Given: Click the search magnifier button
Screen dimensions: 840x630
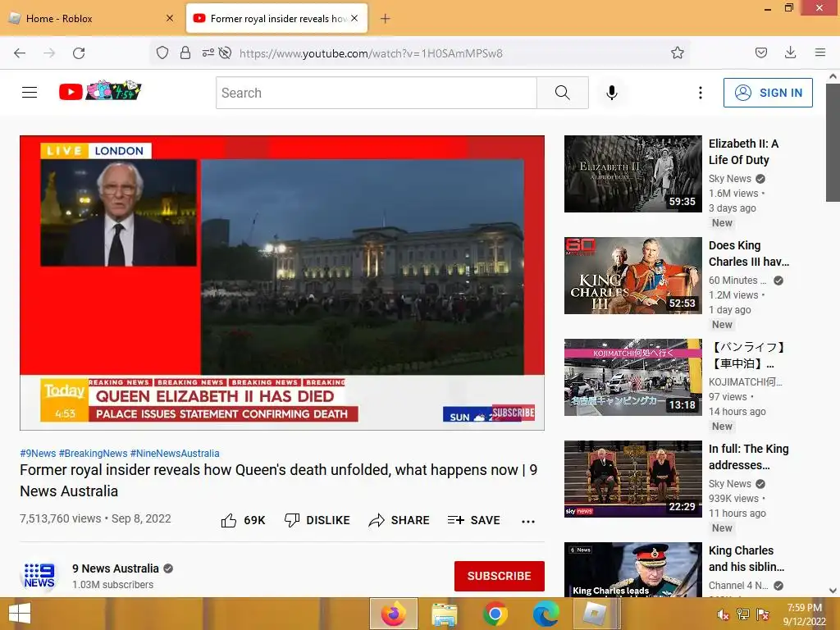Looking at the screenshot, I should click(x=563, y=93).
